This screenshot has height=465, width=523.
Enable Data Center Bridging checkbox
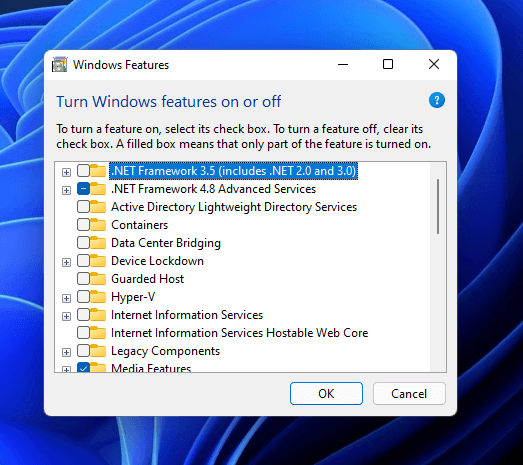click(x=83, y=243)
